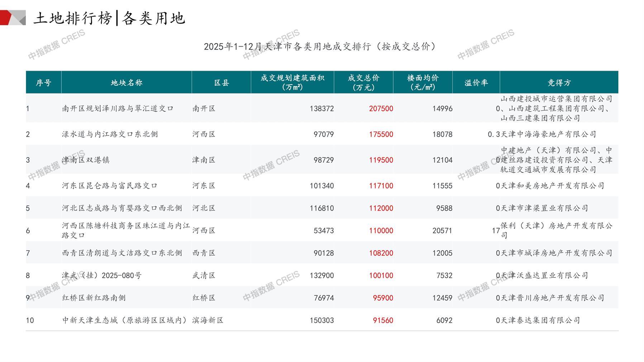
Task: Select the plot 津武（挂）2025-080号
Action: [102, 276]
